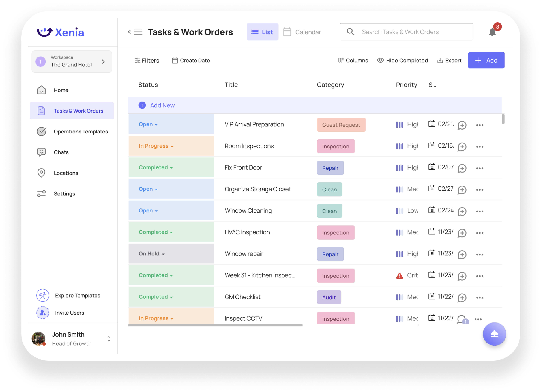The image size is (556, 392).
Task: Click the Search Tasks & Work Orders field
Action: tap(406, 32)
